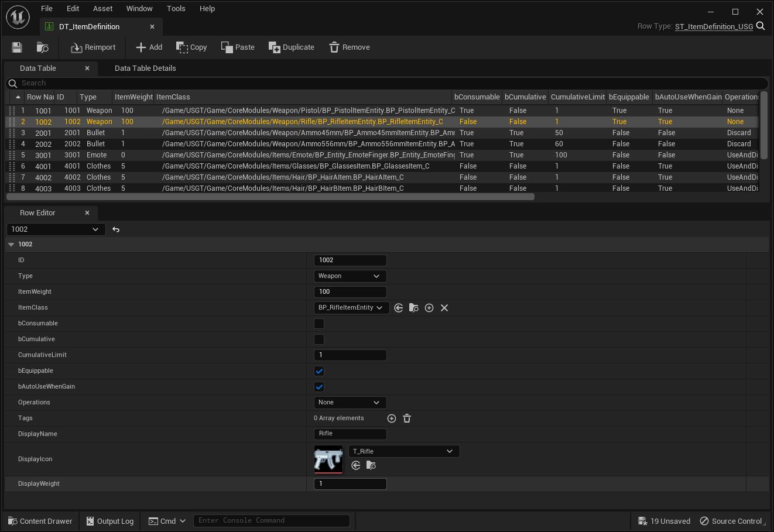Duplicate the selected row

tap(292, 47)
